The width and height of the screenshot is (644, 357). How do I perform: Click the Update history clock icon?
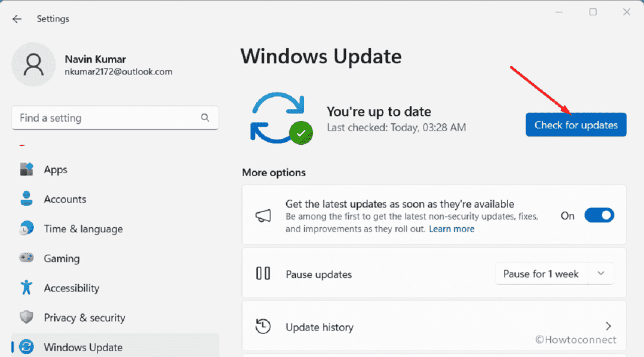[x=264, y=326]
